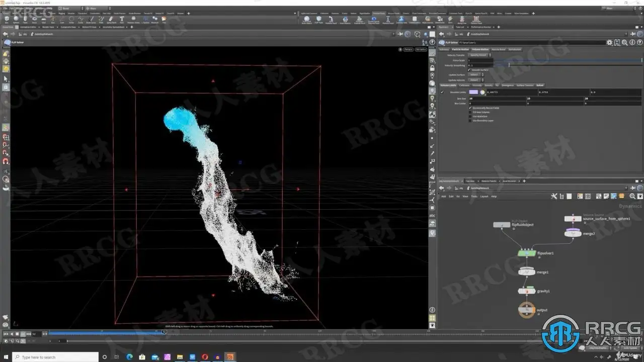Image resolution: width=644 pixels, height=362 pixels.
Task: Switch to the Volume Motion tab
Action: 480,49
